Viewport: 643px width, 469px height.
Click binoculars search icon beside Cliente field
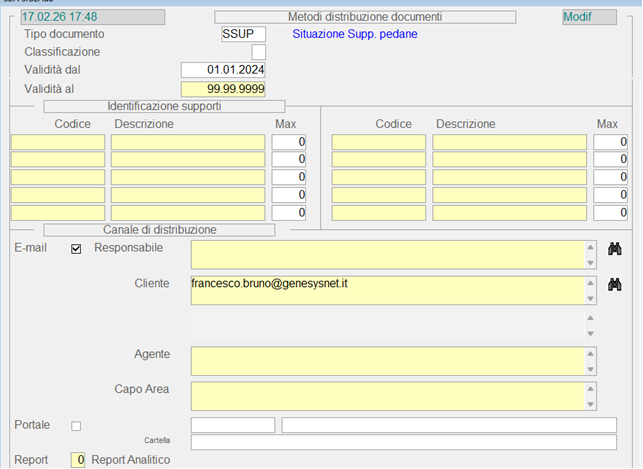coord(615,285)
